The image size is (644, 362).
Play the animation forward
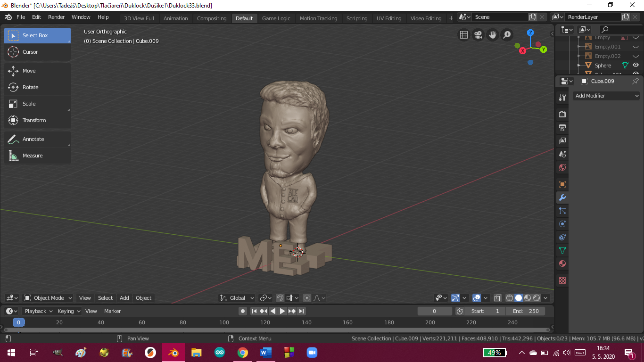(x=282, y=311)
